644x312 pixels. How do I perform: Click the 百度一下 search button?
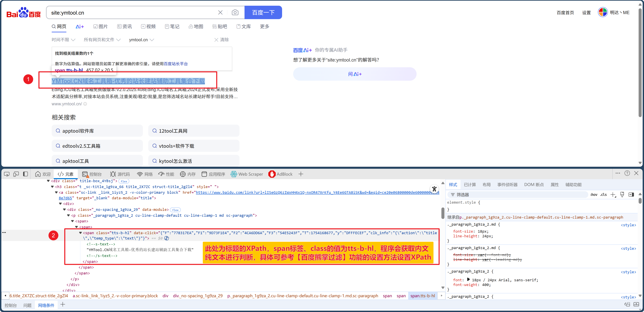tap(263, 13)
